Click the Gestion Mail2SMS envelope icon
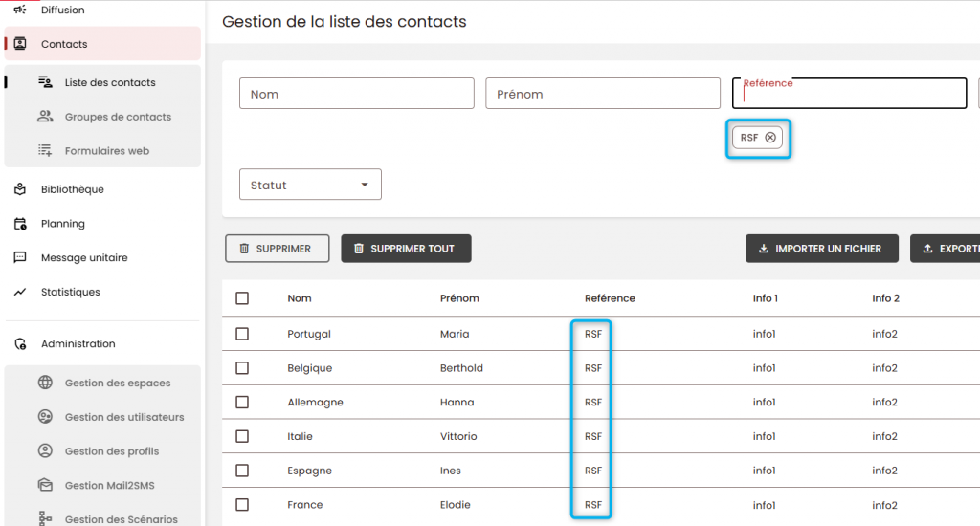The image size is (980, 526). (x=45, y=485)
